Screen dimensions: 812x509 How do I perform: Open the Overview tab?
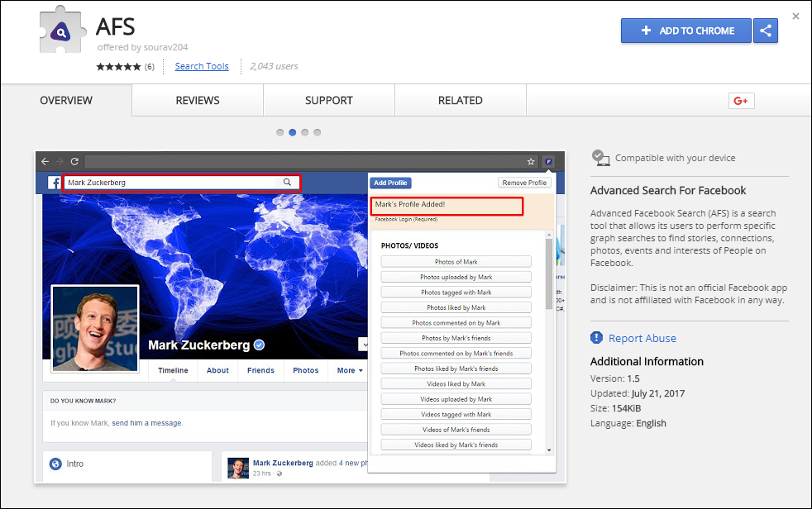(66, 100)
